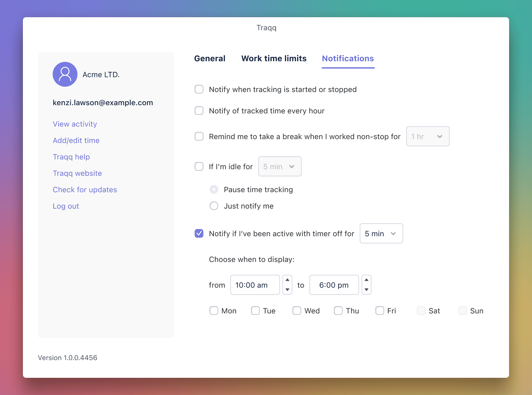The image size is (532, 395).
Task: Click the 'Choose when to display:' label
Action: (252, 259)
